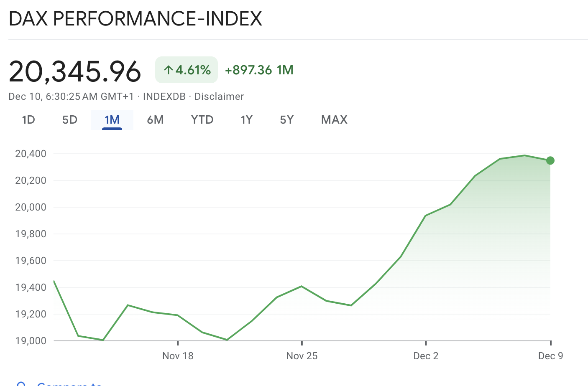Click the Dec 2 axis tick marker
This screenshot has height=386, width=588.
click(426, 343)
